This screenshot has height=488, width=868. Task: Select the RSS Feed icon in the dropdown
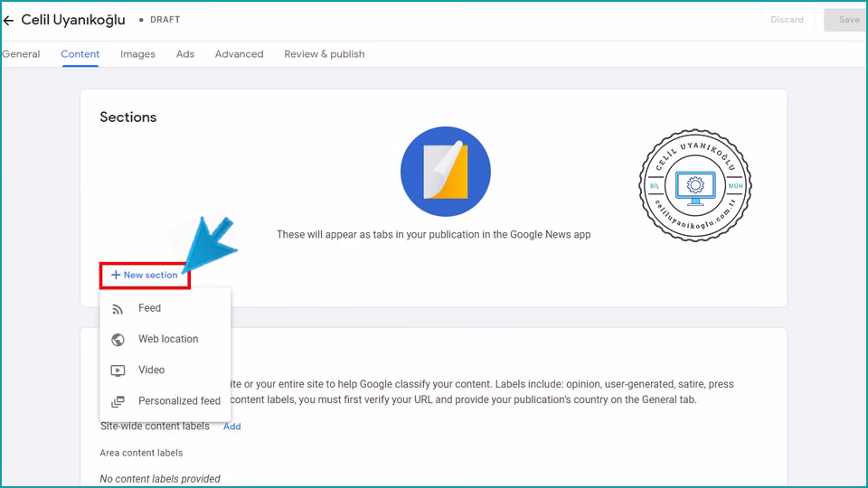pos(118,309)
